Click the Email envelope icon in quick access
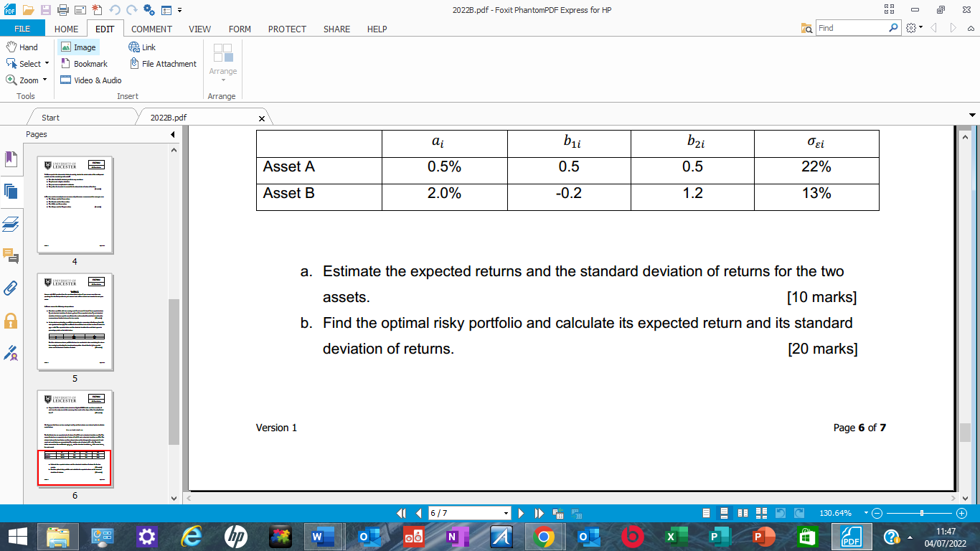980x551 pixels. [x=80, y=10]
